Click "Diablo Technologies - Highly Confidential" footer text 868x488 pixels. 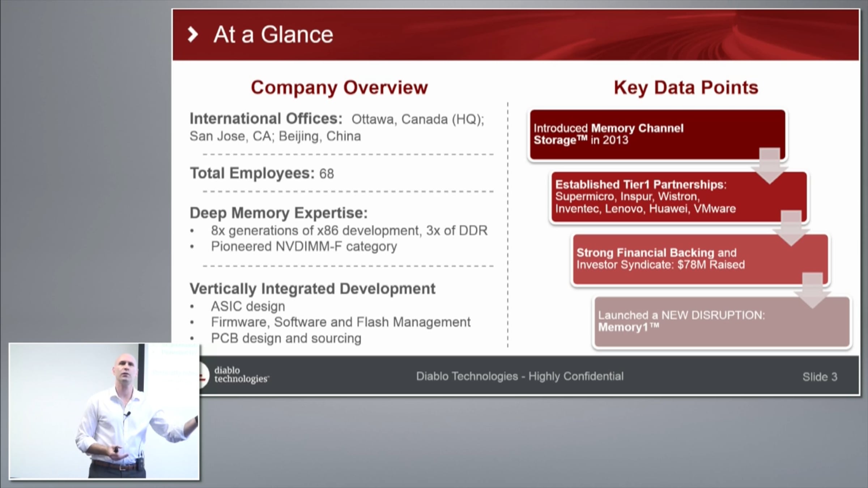[x=520, y=376]
